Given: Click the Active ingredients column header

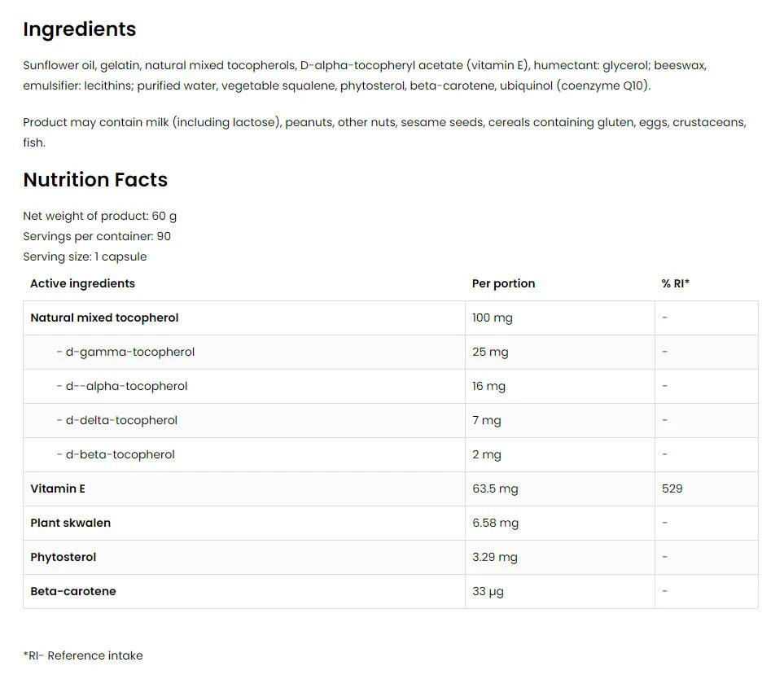Looking at the screenshot, I should click(82, 283).
